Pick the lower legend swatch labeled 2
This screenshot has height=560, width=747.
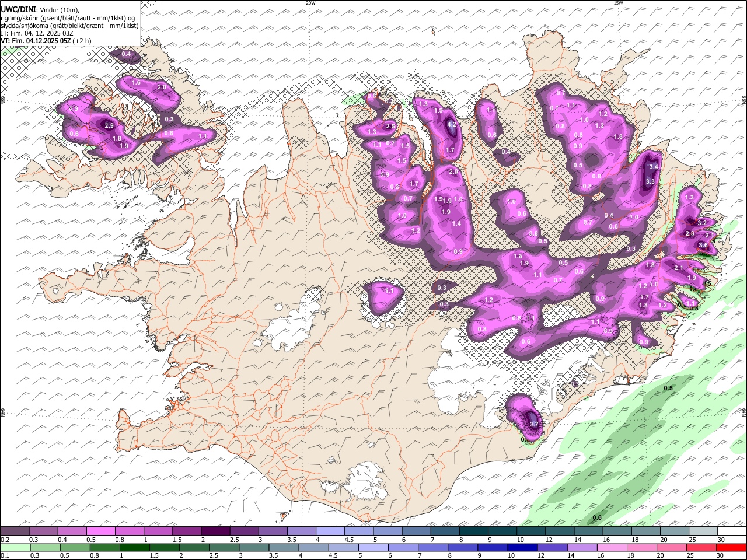(x=193, y=547)
